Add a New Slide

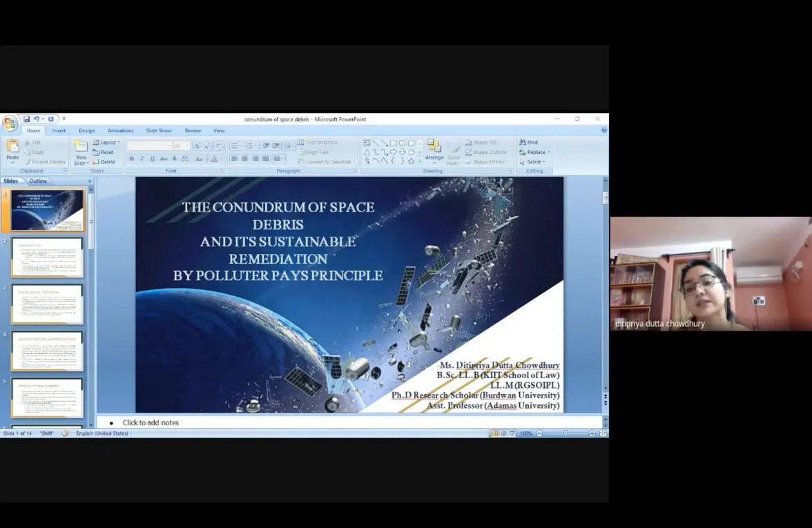(81, 152)
